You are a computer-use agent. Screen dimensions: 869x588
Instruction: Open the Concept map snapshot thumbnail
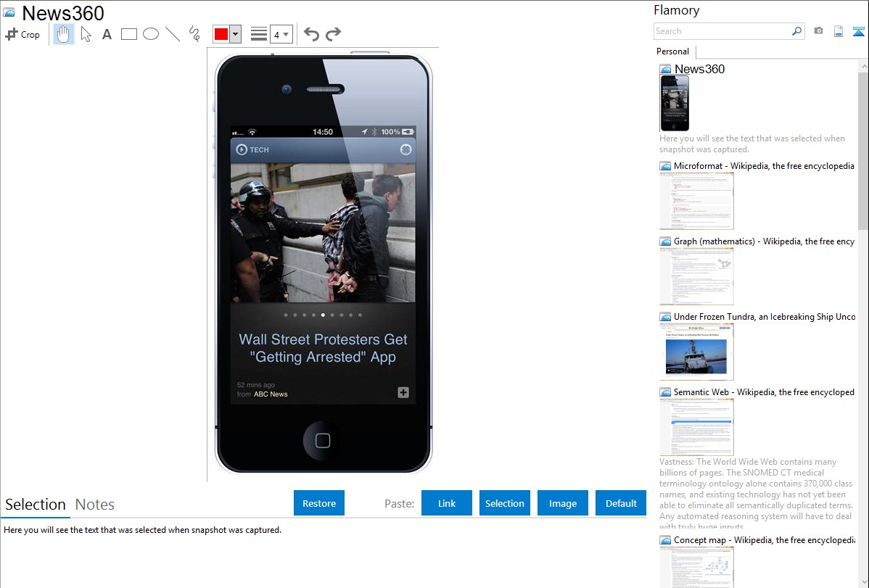pos(696,568)
